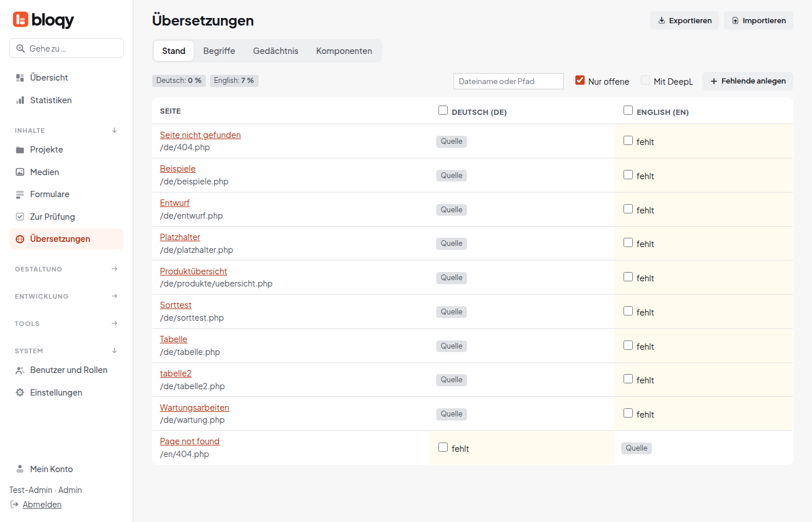Screen dimensions: 812x522
Task: Click the Abmelden logout arrow icon
Action: (14, 505)
